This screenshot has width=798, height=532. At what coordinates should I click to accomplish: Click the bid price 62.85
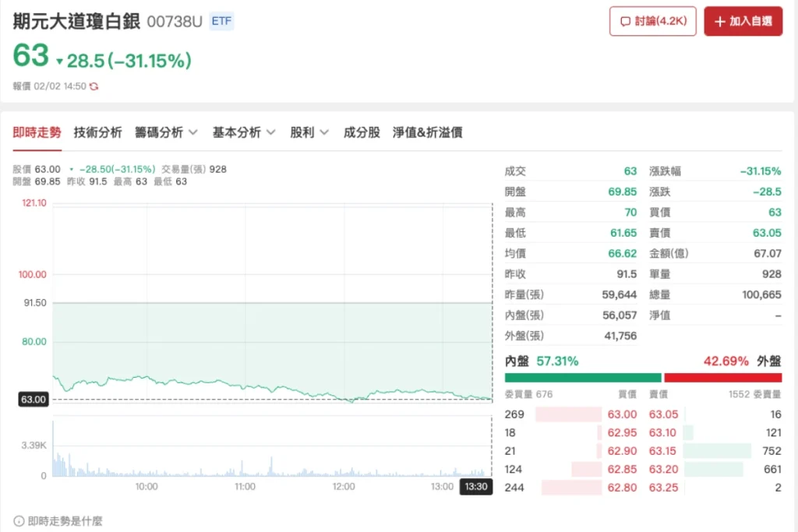[622, 470]
